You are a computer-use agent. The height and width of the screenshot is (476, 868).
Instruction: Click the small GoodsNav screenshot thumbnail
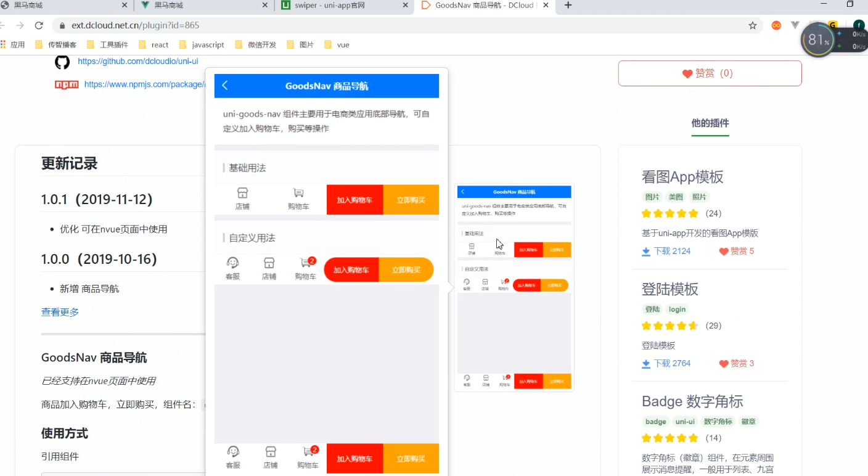(514, 287)
